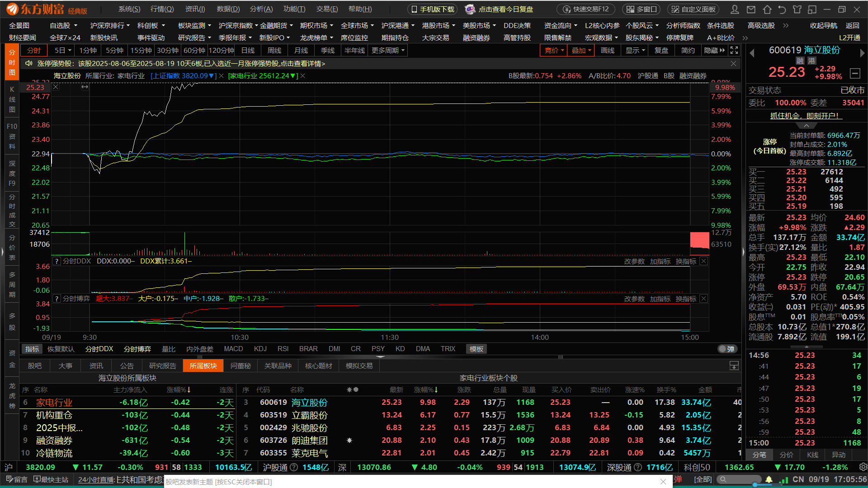Switch to 研究报告 bottom tab
The height and width of the screenshot is (488, 868).
tap(163, 366)
